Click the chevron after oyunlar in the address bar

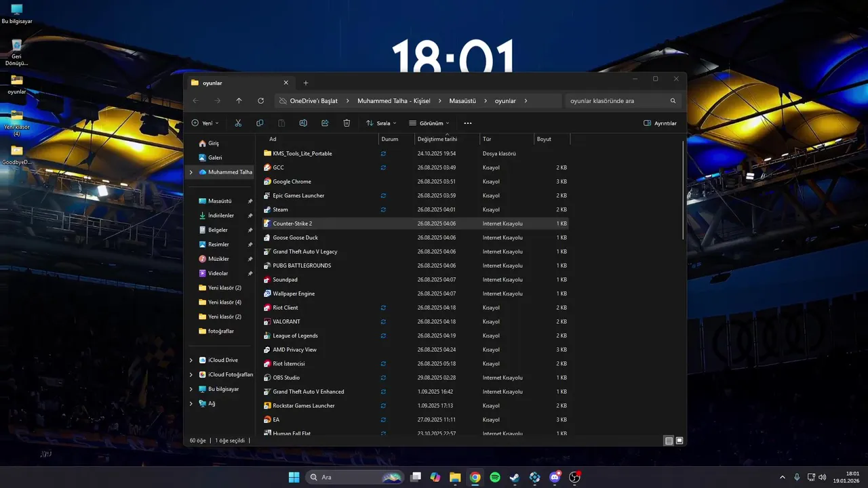[526, 101]
